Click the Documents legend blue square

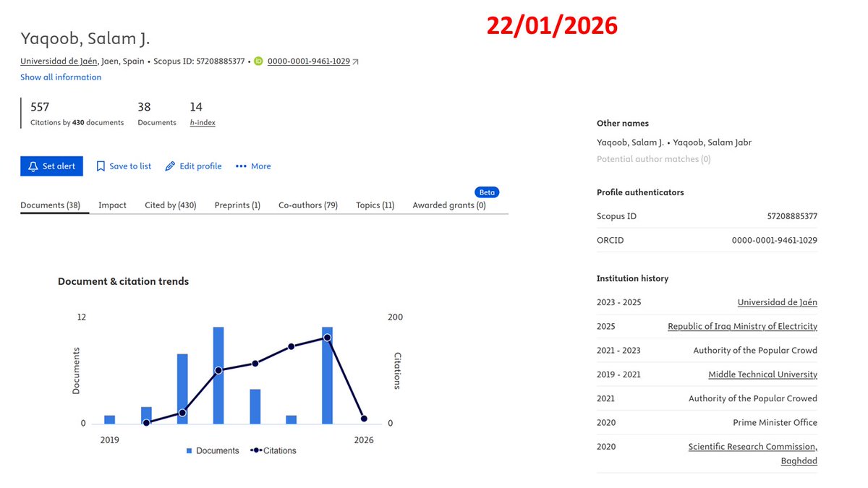point(190,450)
